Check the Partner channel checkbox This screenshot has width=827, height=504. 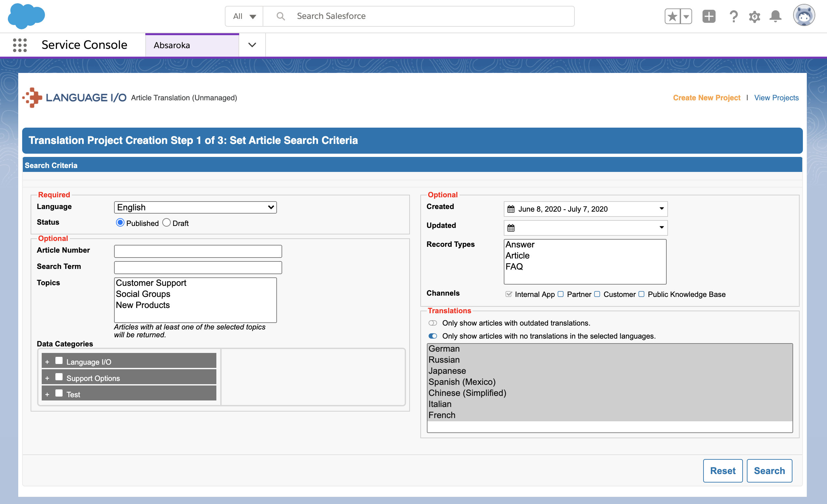560,294
